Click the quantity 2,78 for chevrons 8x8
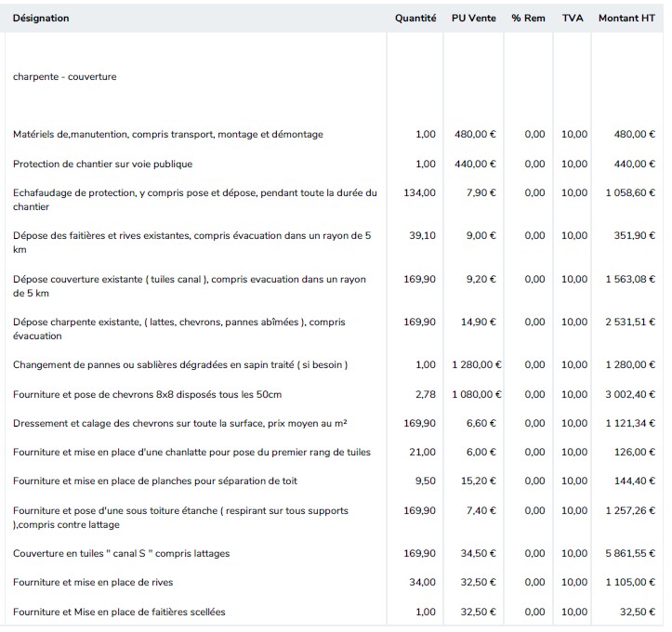The height and width of the screenshot is (632, 672). 424,395
